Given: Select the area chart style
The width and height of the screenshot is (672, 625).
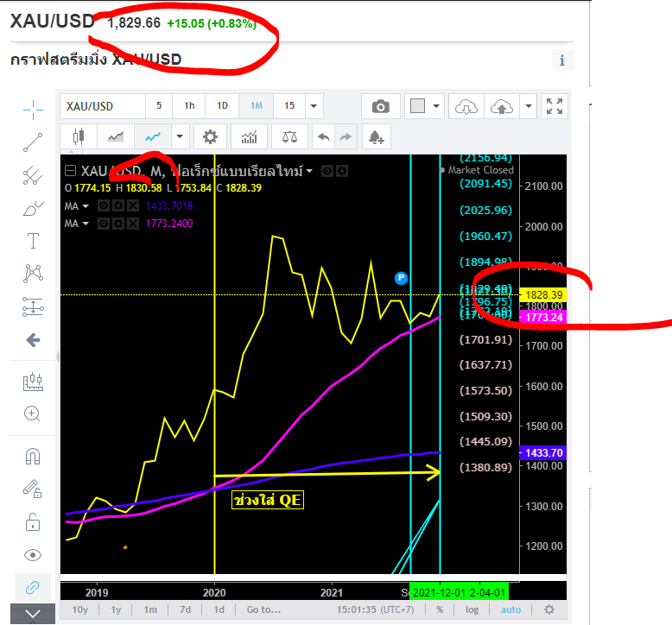Looking at the screenshot, I should [116, 136].
